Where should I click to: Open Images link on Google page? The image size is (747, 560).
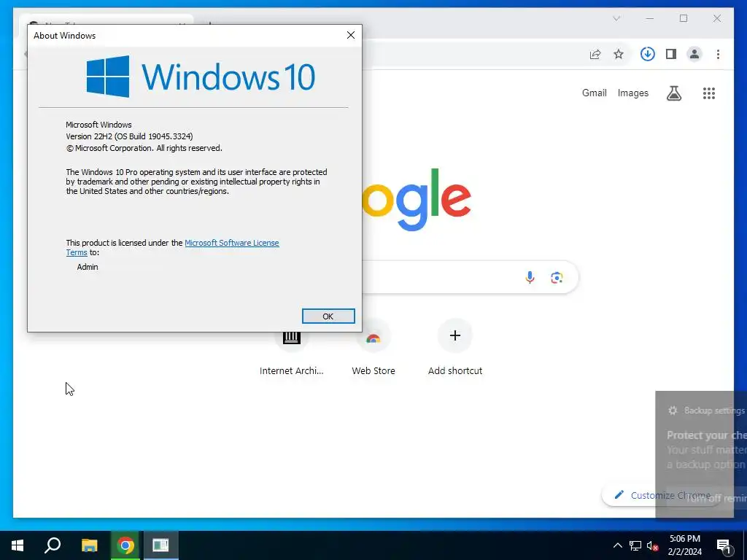click(632, 93)
